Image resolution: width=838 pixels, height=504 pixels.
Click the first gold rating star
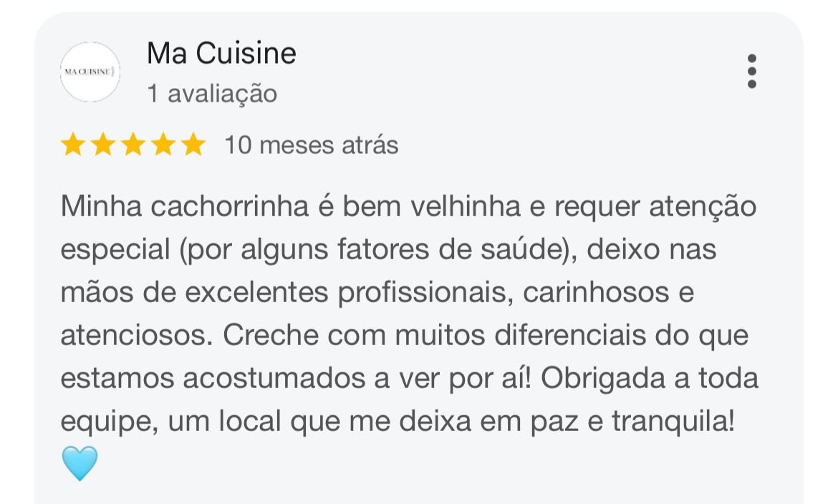(73, 145)
